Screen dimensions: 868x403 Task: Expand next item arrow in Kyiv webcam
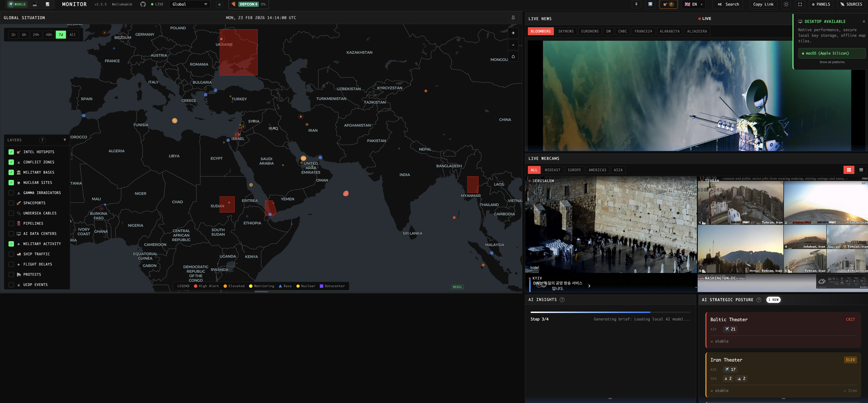click(x=589, y=286)
